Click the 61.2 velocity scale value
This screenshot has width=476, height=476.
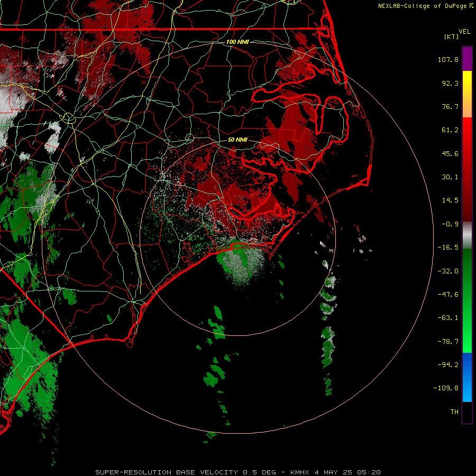click(x=450, y=130)
